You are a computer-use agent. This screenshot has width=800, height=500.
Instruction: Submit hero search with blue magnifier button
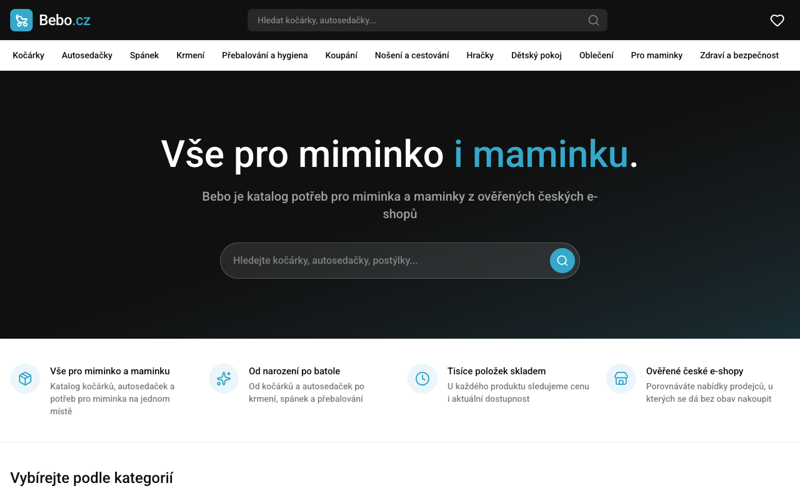click(x=562, y=261)
